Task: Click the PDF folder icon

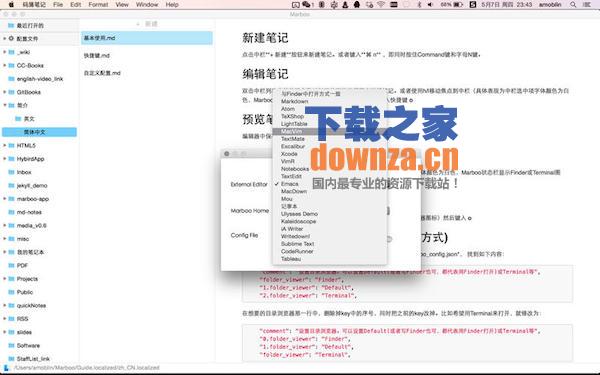Action: click(11, 265)
